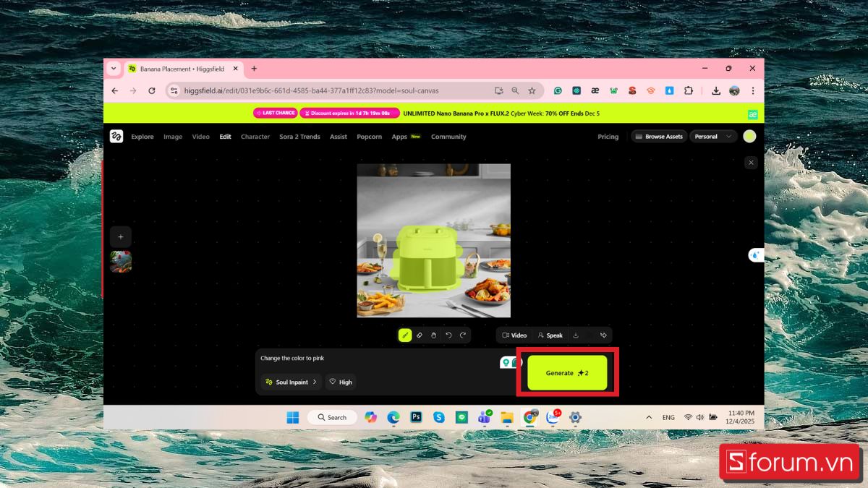Open Chrome three-dot menu
The height and width of the screenshot is (488, 868).
pos(753,90)
